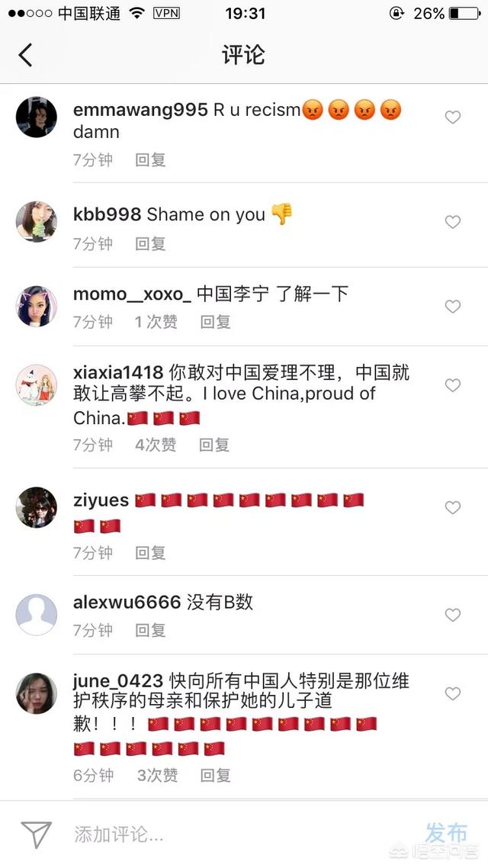Reply to xiaxia1418's comment via 回复
Screen dimensions: 488x868
tap(214, 445)
